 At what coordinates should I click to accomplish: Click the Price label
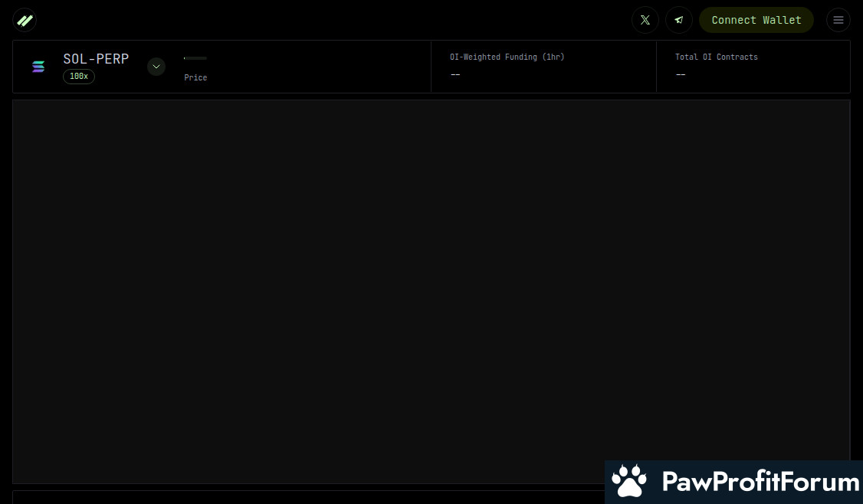tap(195, 77)
